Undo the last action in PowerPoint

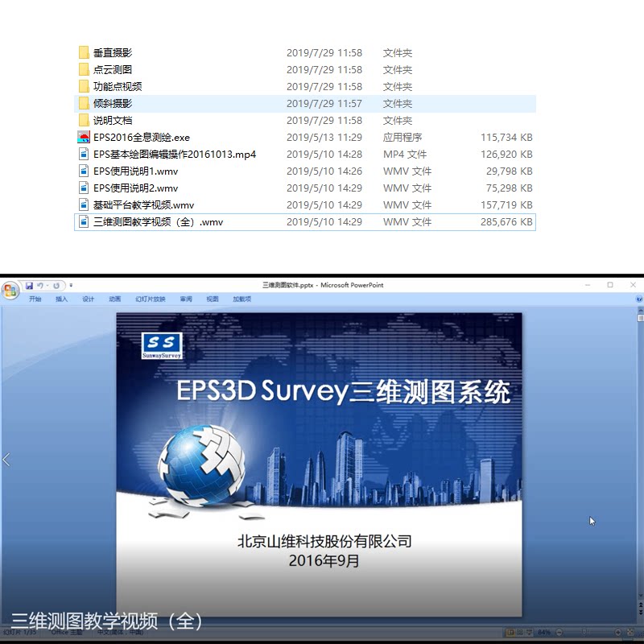tap(39, 286)
